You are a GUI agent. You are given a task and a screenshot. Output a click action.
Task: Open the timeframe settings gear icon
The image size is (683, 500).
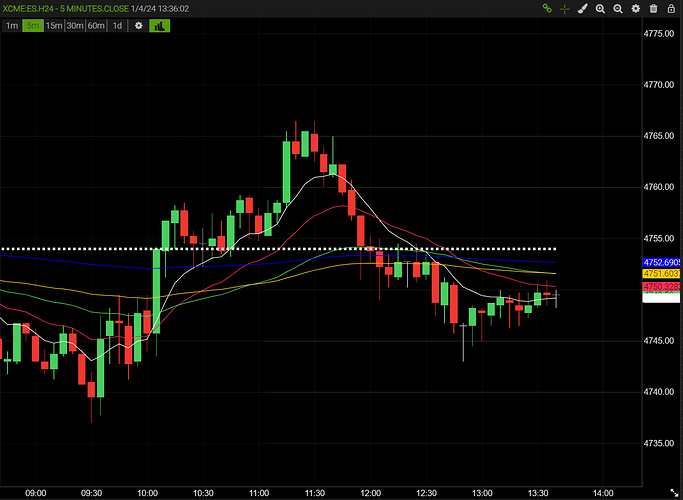pos(139,26)
